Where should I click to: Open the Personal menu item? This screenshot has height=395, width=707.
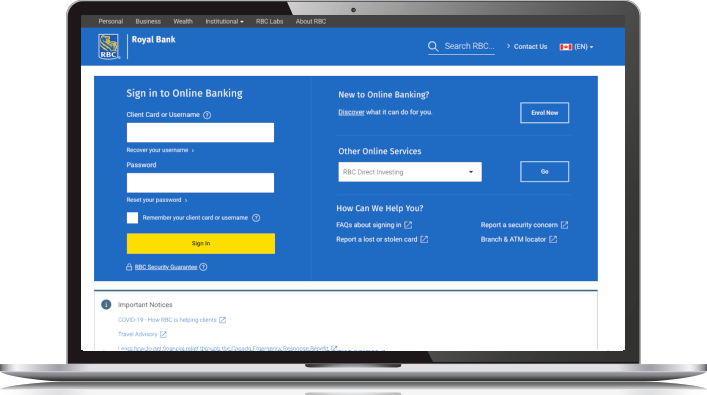110,21
